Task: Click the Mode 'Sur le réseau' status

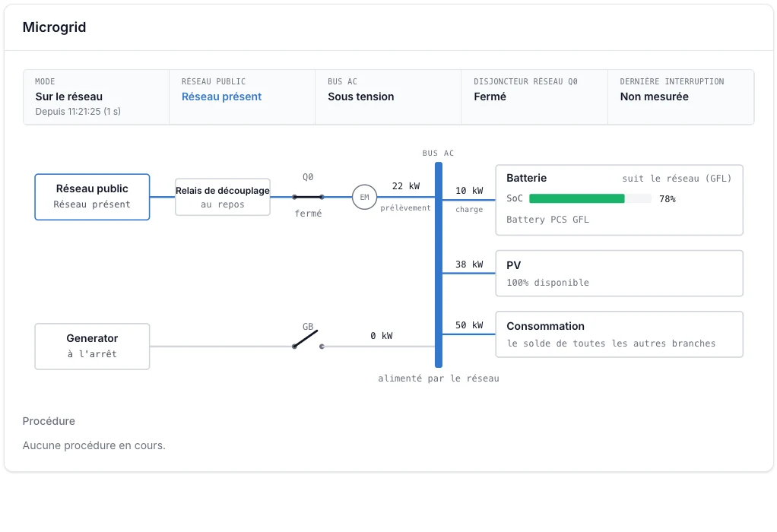Action: click(x=69, y=97)
